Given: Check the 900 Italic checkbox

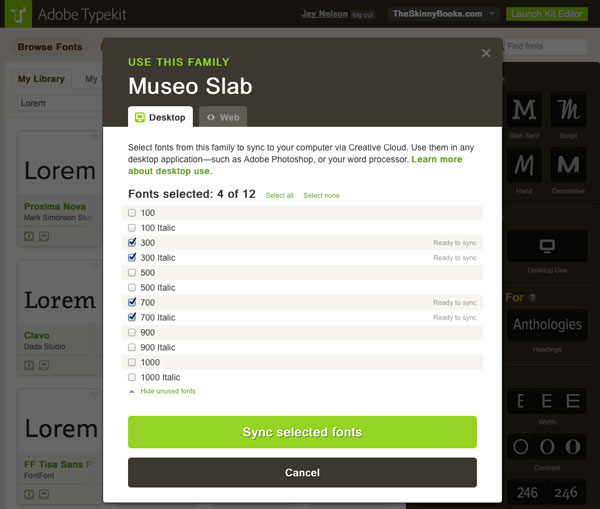Looking at the screenshot, I should (x=132, y=347).
